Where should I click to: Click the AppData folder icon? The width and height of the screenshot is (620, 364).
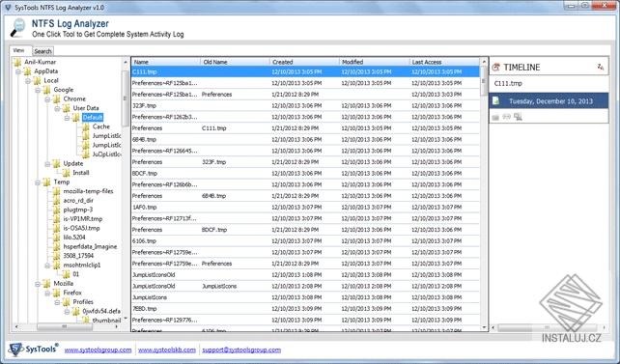pos(27,71)
